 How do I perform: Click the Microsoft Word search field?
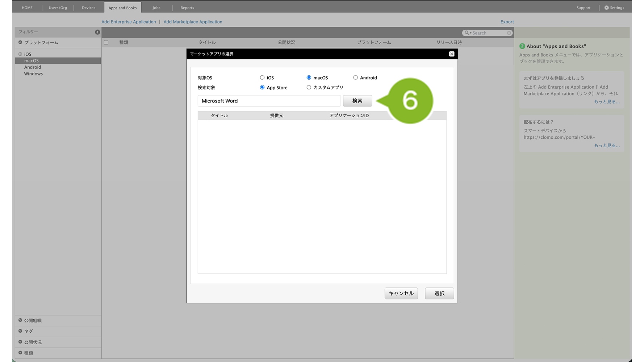269,101
